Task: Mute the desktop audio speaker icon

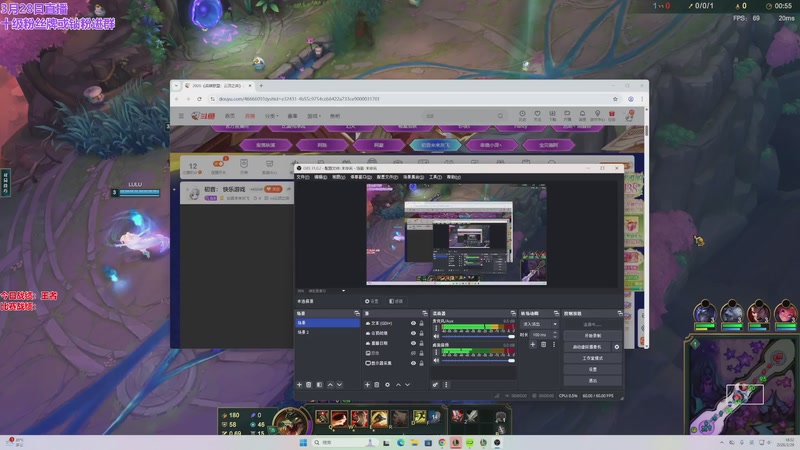Action: (x=436, y=360)
